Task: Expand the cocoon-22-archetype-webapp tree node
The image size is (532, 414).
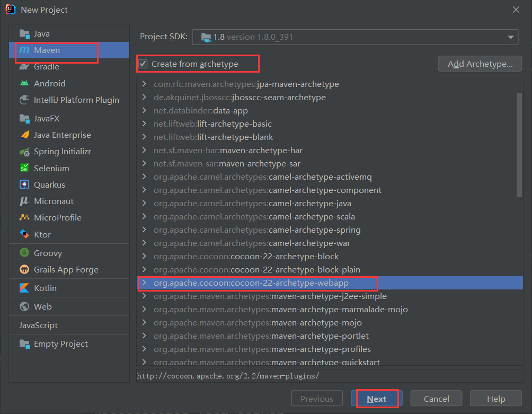Action: (144, 283)
